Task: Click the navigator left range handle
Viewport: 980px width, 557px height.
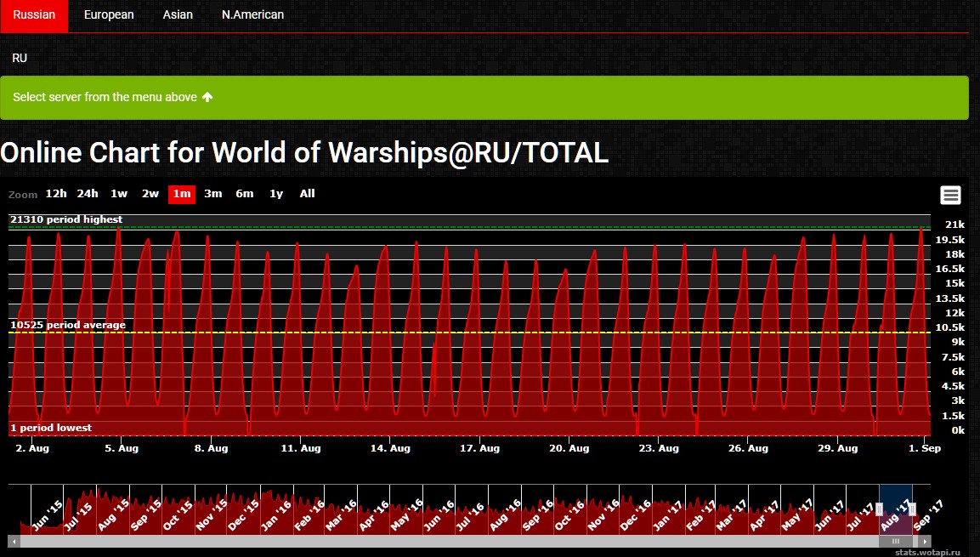Action: (880, 509)
